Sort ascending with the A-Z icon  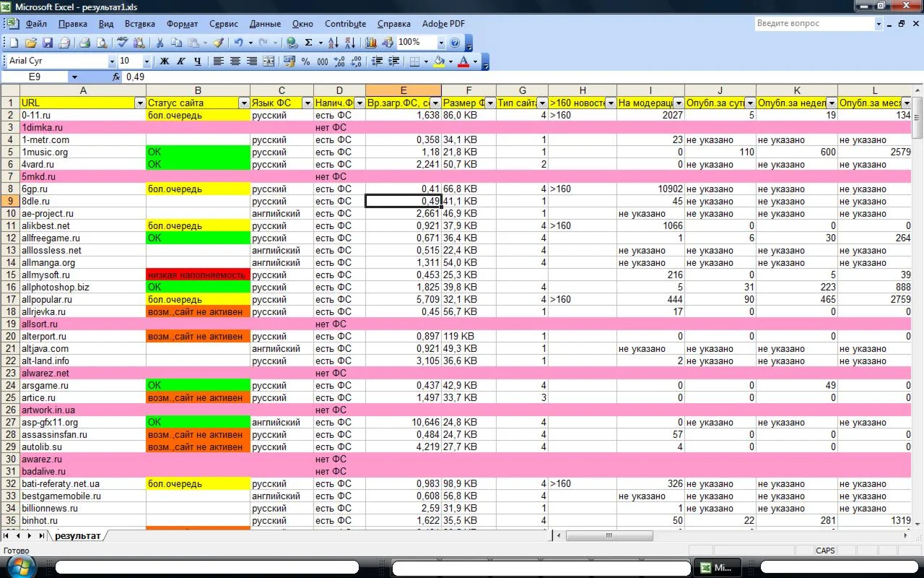click(x=333, y=43)
